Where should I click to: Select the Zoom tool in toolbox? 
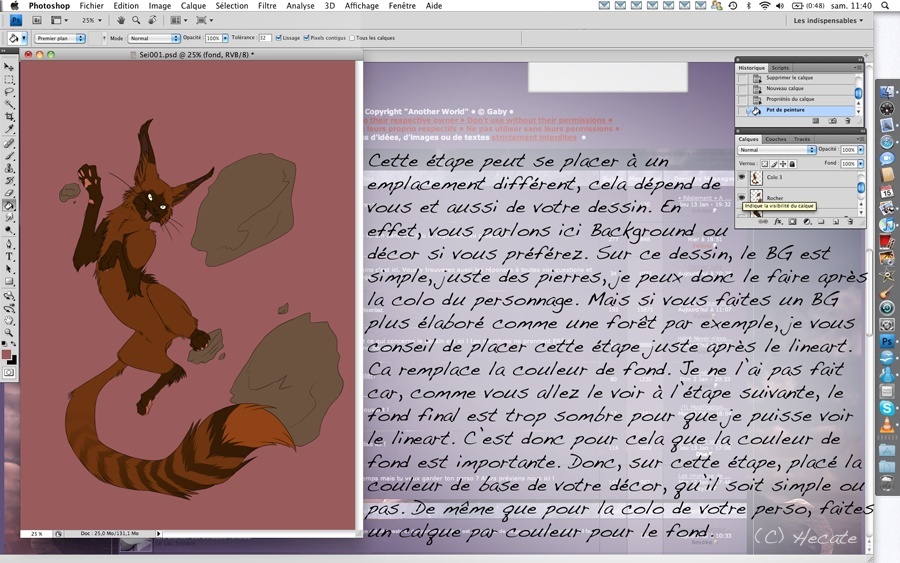(x=9, y=333)
